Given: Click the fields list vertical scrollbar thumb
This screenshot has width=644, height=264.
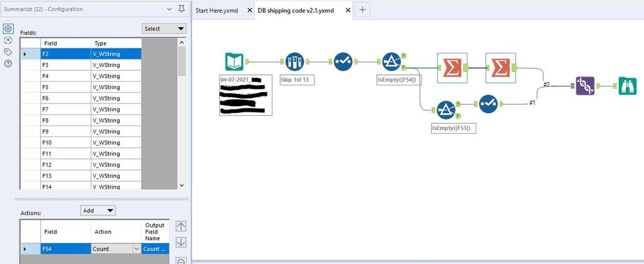Looking at the screenshot, I should point(182,61).
